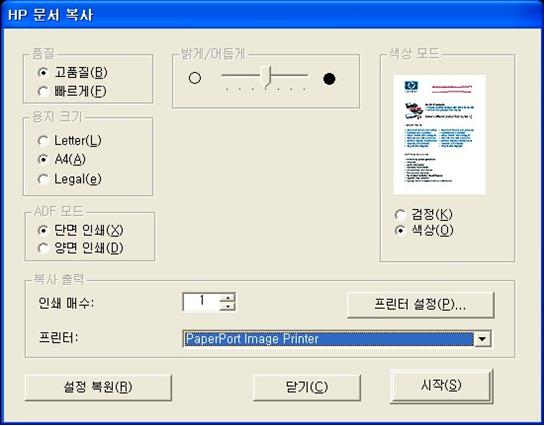
Task: Click the lighter circle icon beside brightness slider
Action: (x=195, y=78)
